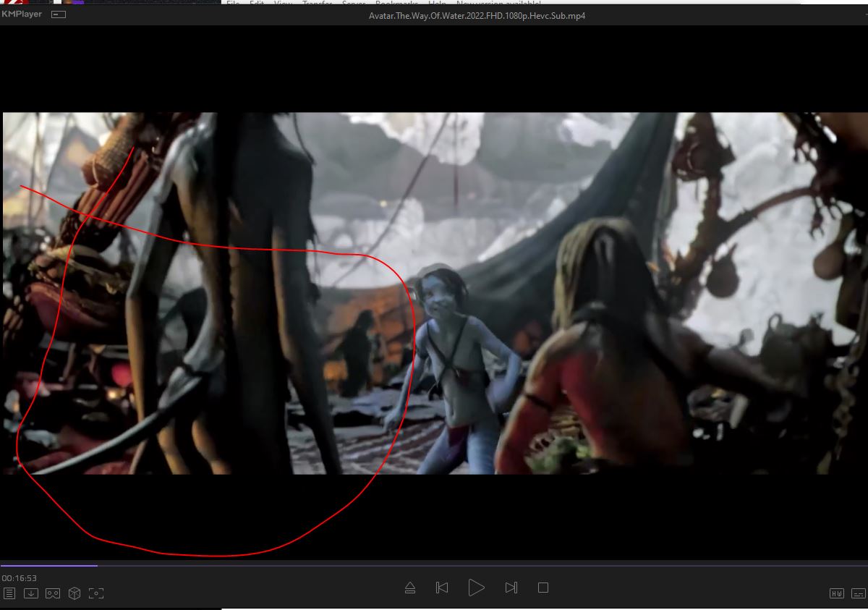Open the 3D cube settings icon

tap(74, 593)
